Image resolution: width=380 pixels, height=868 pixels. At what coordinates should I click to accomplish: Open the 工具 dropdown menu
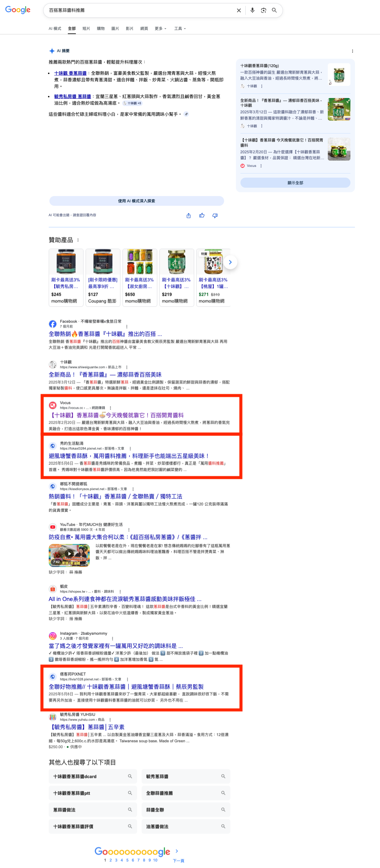coord(180,29)
